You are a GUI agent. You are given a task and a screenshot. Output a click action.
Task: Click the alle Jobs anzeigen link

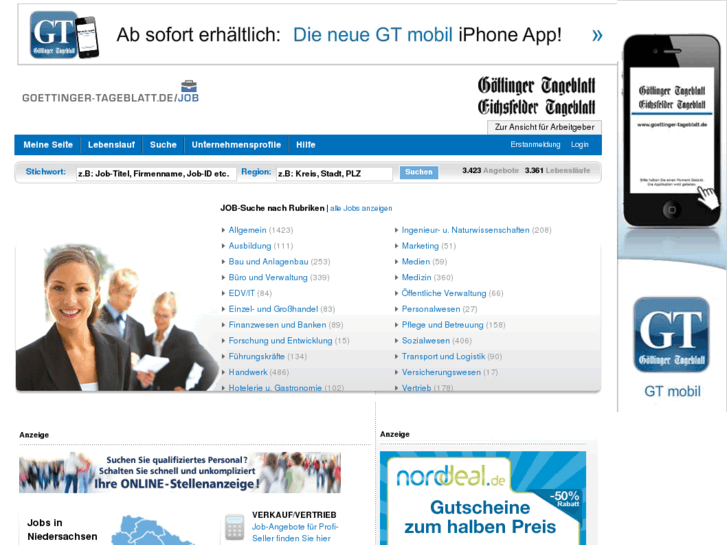coord(361,208)
